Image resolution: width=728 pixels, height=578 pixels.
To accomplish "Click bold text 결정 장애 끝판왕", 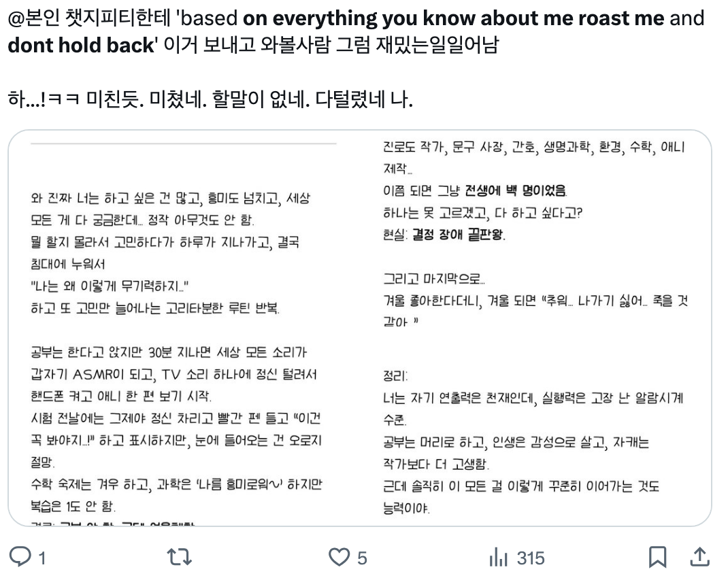I will click(459, 235).
